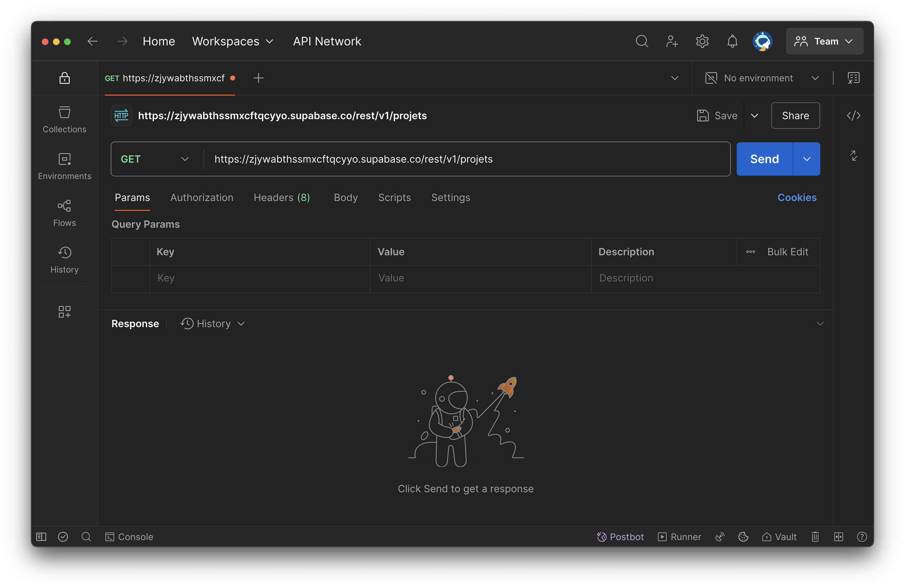This screenshot has width=905, height=588.
Task: Switch to the Params tab
Action: click(x=132, y=197)
